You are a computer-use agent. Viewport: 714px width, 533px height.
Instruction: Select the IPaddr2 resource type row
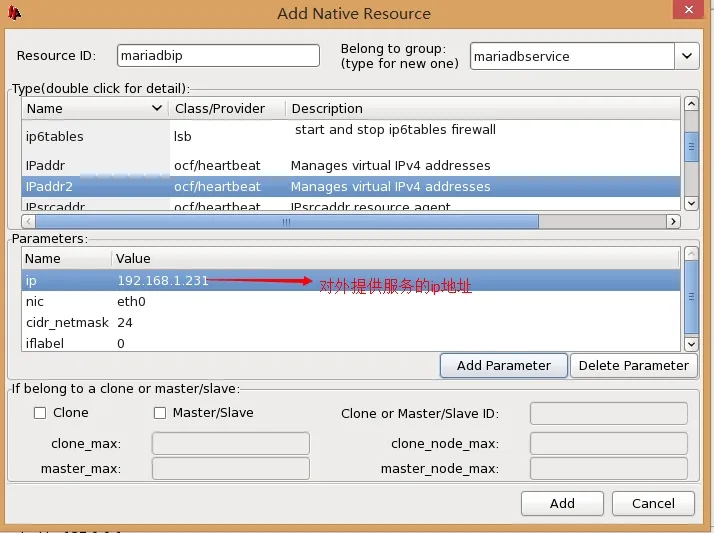tap(351, 187)
